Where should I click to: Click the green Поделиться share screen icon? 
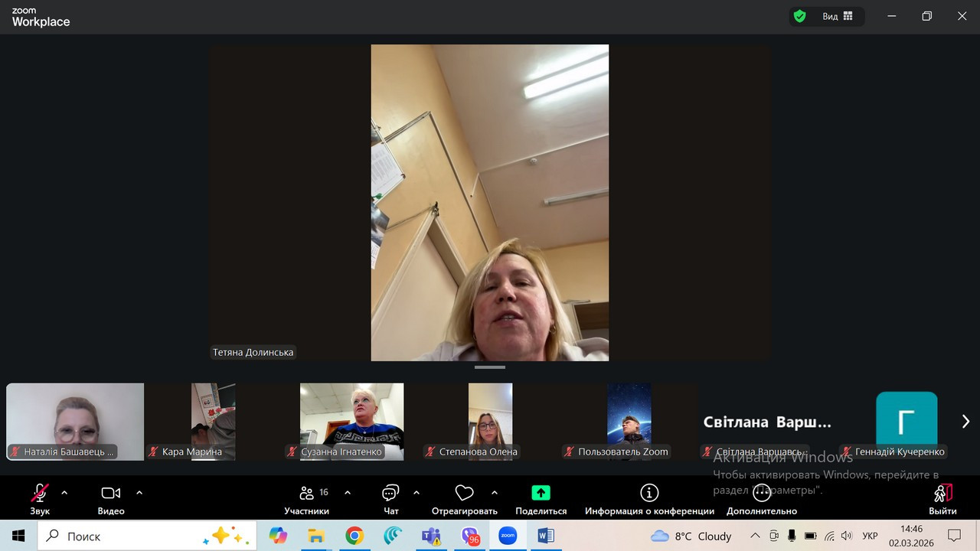tap(541, 494)
